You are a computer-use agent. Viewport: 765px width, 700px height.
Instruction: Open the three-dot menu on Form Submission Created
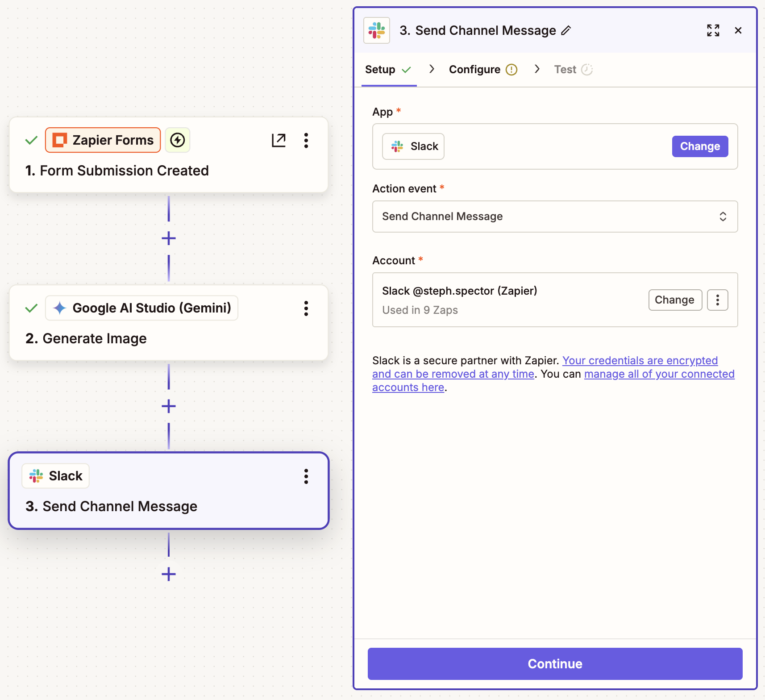pos(306,140)
